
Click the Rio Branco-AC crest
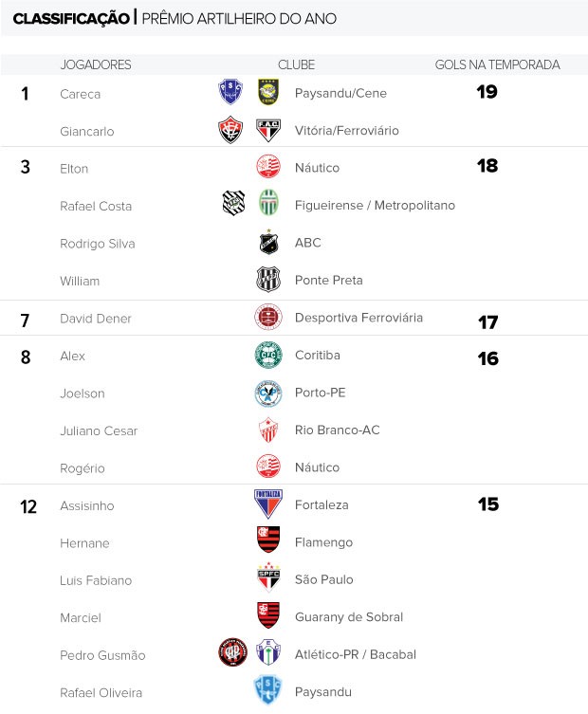(x=268, y=430)
